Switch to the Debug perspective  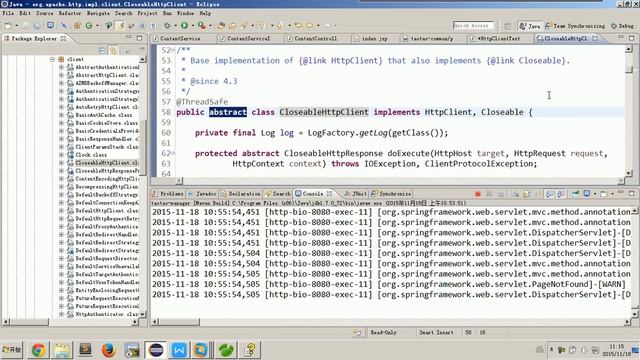(622, 26)
